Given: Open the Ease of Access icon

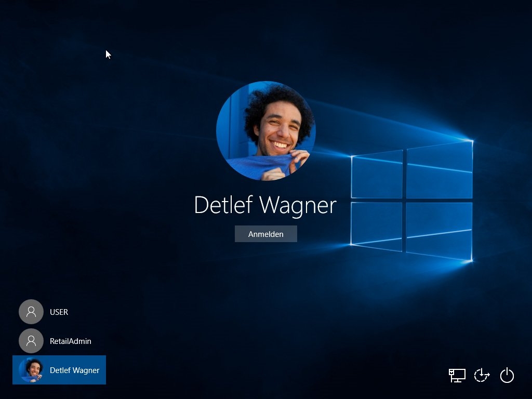Looking at the screenshot, I should click(482, 375).
